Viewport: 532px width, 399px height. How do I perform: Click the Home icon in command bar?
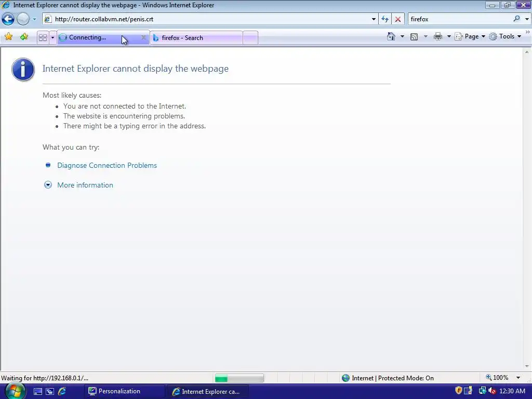pos(391,36)
